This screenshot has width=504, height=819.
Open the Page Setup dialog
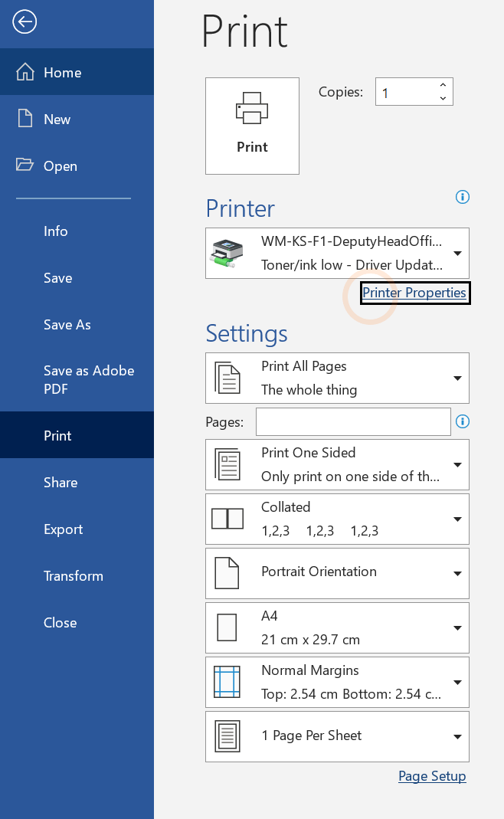coord(432,775)
